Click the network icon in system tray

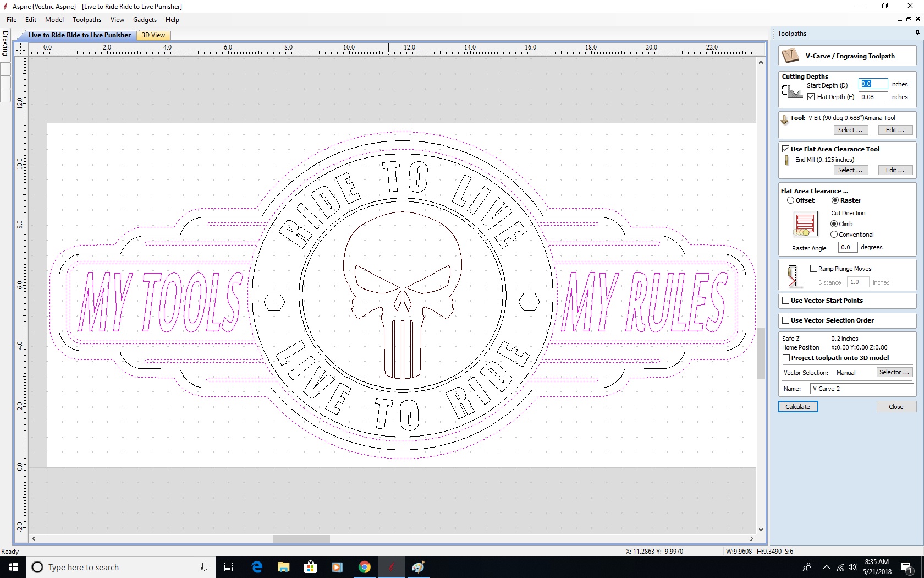(x=840, y=568)
